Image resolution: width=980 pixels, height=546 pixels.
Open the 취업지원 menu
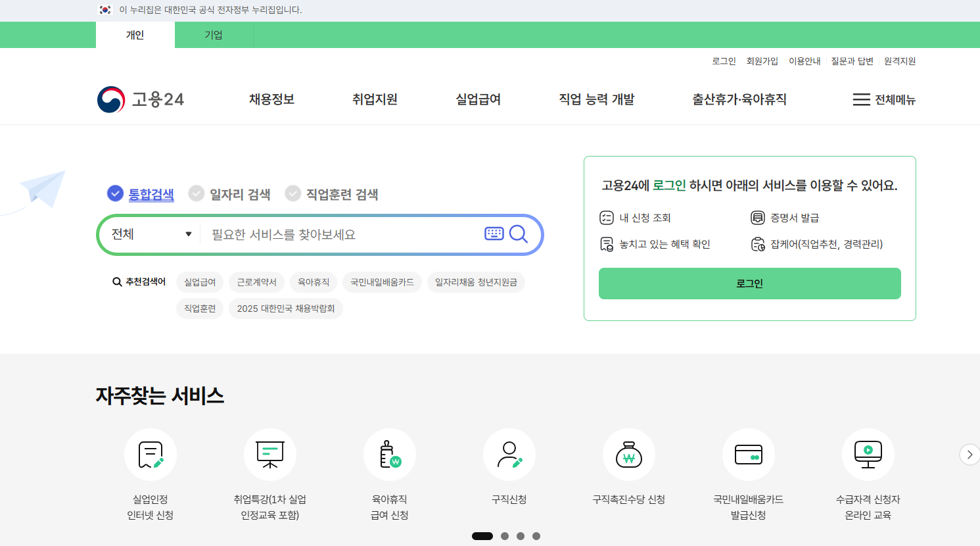(375, 99)
